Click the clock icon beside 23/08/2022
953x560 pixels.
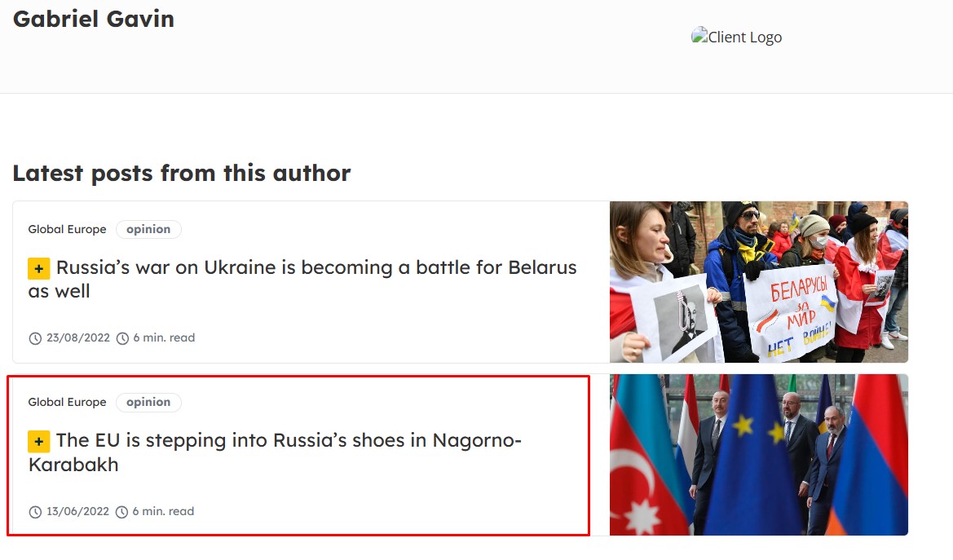tap(35, 338)
